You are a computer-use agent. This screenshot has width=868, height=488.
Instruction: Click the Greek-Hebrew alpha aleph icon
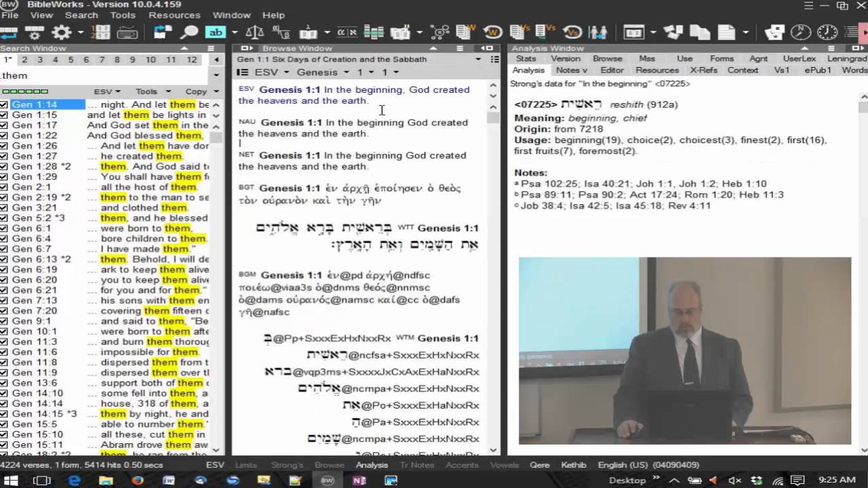(x=347, y=32)
